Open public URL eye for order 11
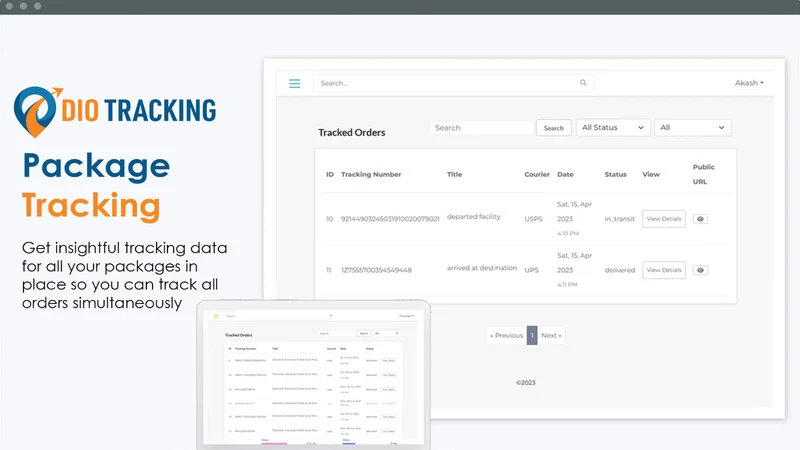This screenshot has width=800, height=450. coord(701,270)
